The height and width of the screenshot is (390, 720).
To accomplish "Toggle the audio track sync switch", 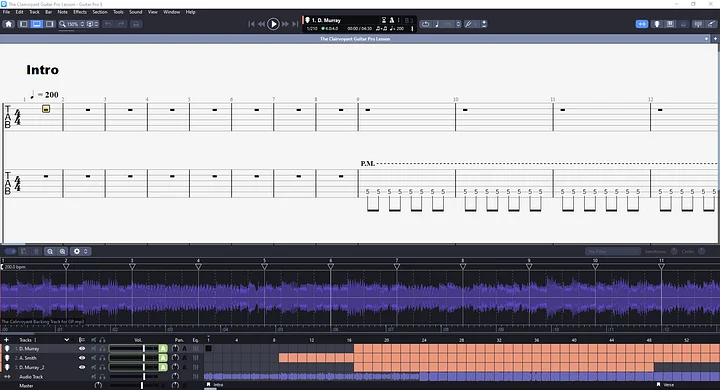I will tap(10, 251).
